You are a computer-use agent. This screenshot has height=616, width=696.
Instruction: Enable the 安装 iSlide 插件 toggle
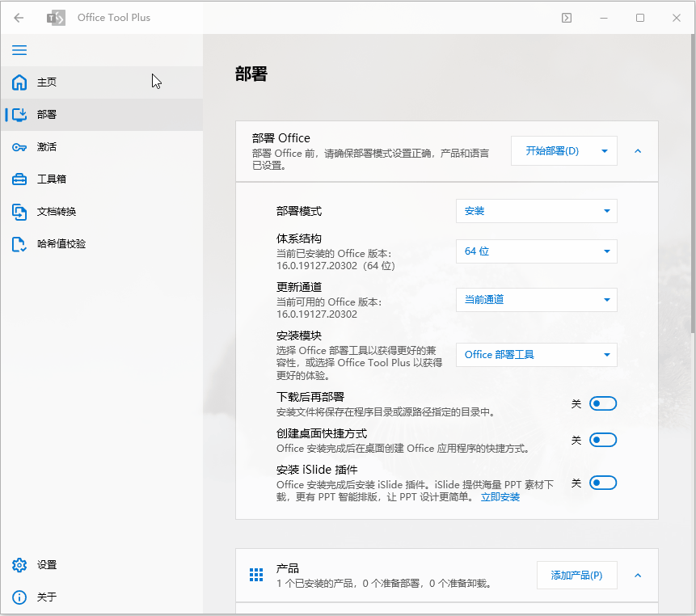click(x=603, y=483)
